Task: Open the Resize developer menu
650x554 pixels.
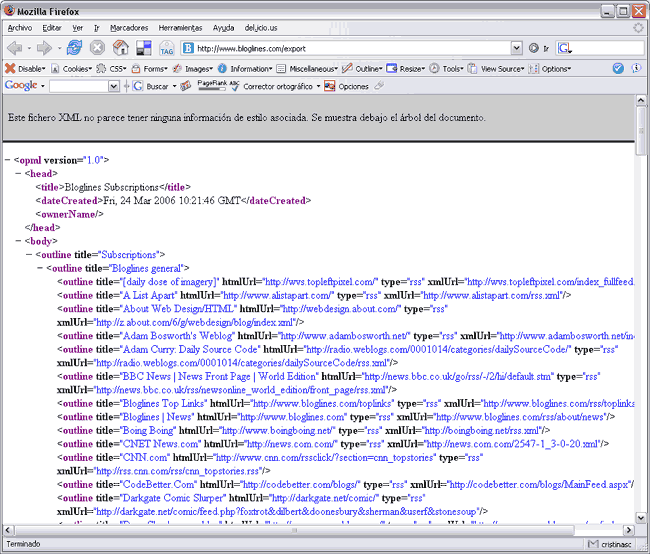Action: 406,68
